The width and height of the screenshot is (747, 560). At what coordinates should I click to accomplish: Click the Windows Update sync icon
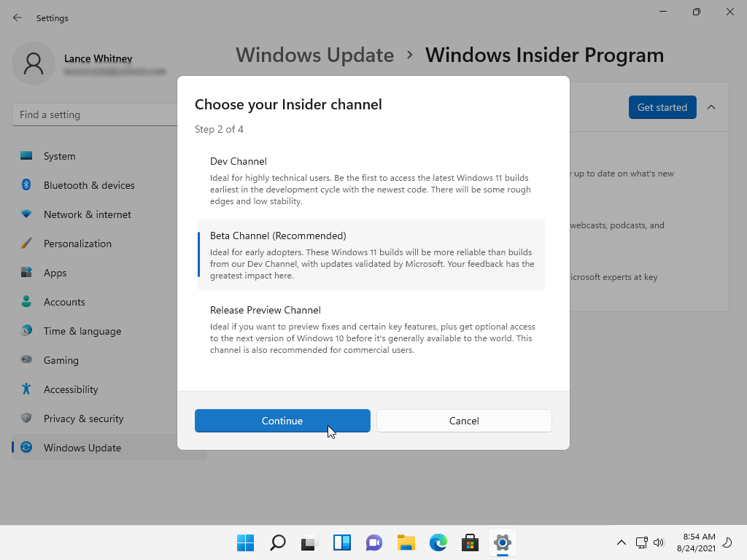[x=26, y=447]
